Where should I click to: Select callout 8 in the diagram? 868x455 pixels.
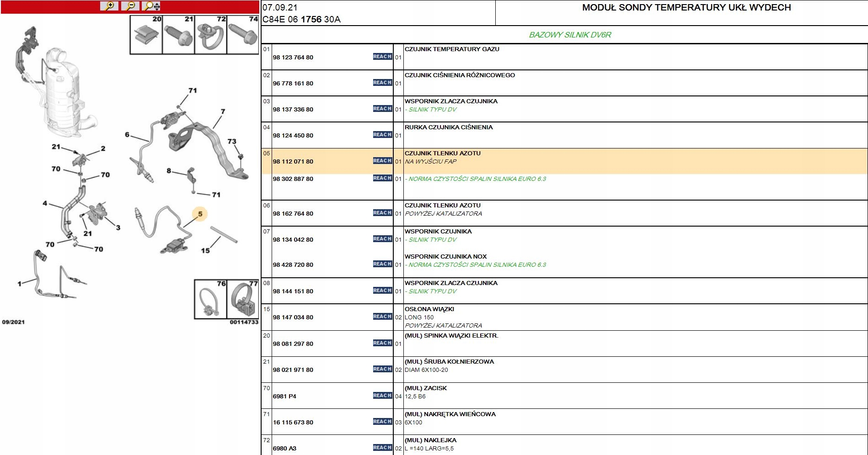[169, 171]
